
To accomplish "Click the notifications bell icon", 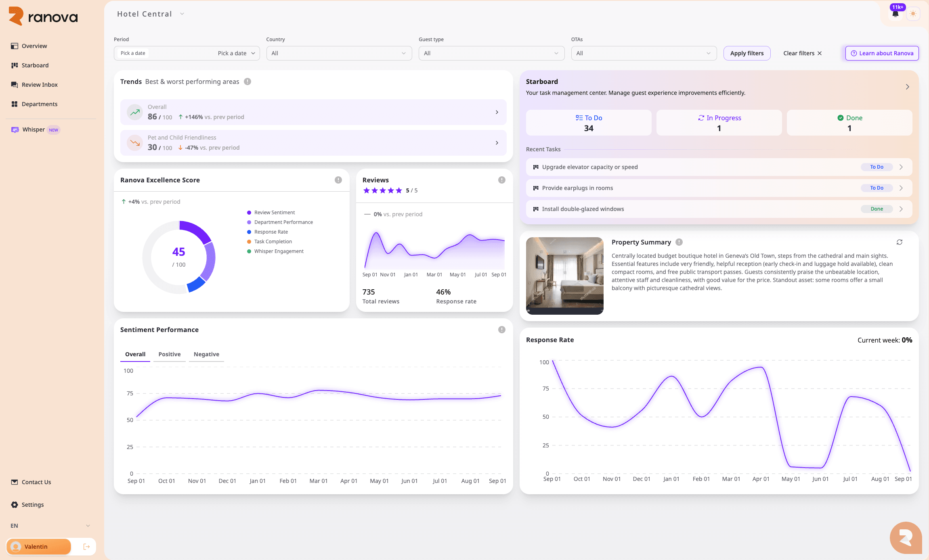I will coord(895,14).
